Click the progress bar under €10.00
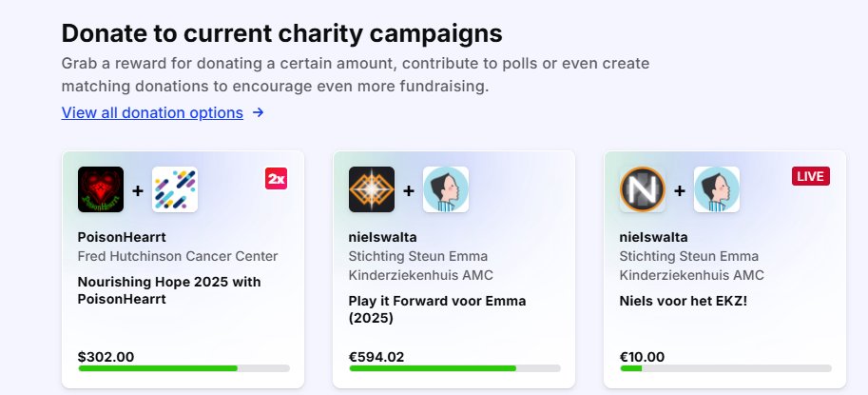Image resolution: width=868 pixels, height=395 pixels. (x=725, y=368)
